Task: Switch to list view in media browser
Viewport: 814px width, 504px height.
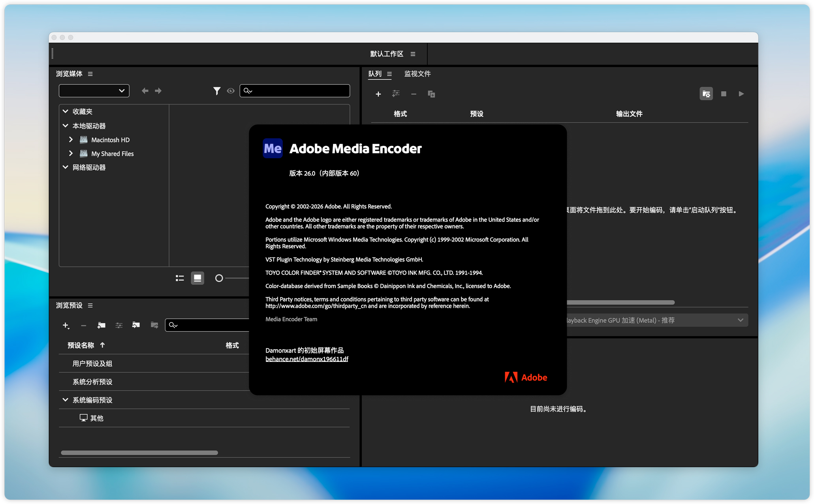Action: [180, 278]
